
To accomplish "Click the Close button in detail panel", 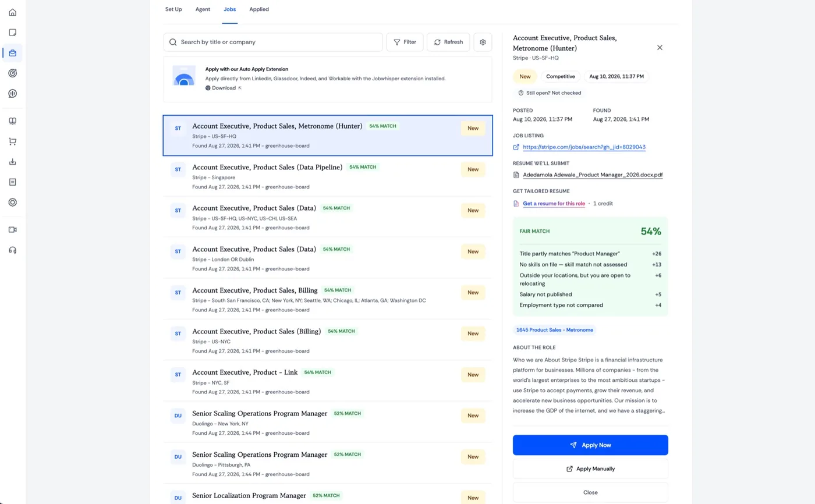I will coord(590,492).
